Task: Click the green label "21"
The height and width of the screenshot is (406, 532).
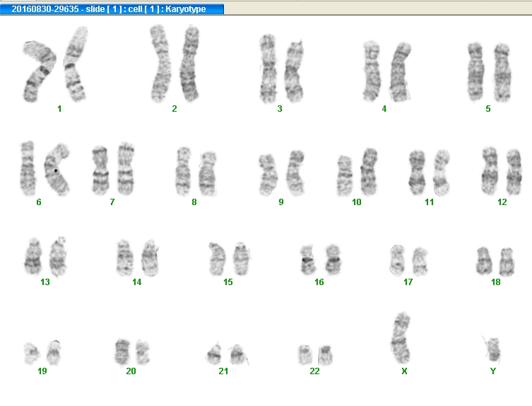Action: [223, 371]
